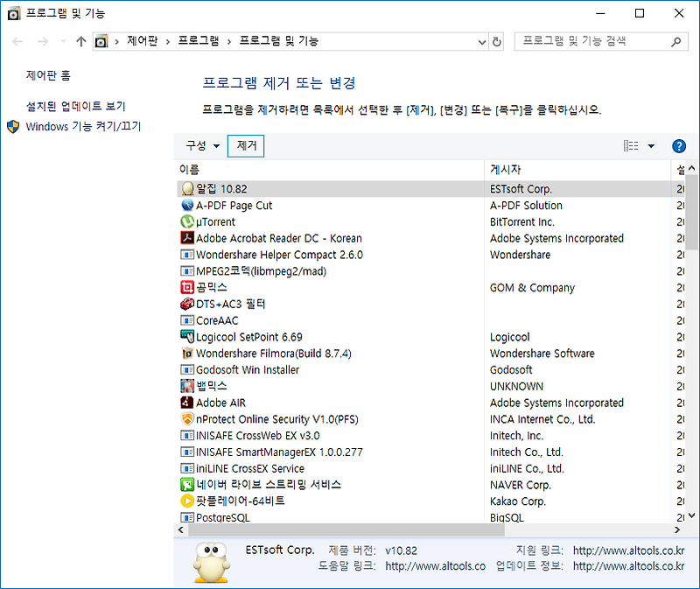Screen dimensions: 700x589
Task: Click the 프로그램 및 기능 breadcrumb
Action: coord(279,41)
